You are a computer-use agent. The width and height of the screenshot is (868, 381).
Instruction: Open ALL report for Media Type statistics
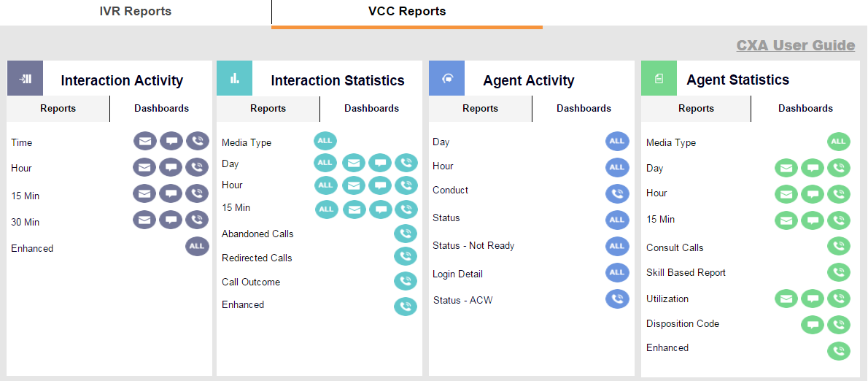[325, 142]
